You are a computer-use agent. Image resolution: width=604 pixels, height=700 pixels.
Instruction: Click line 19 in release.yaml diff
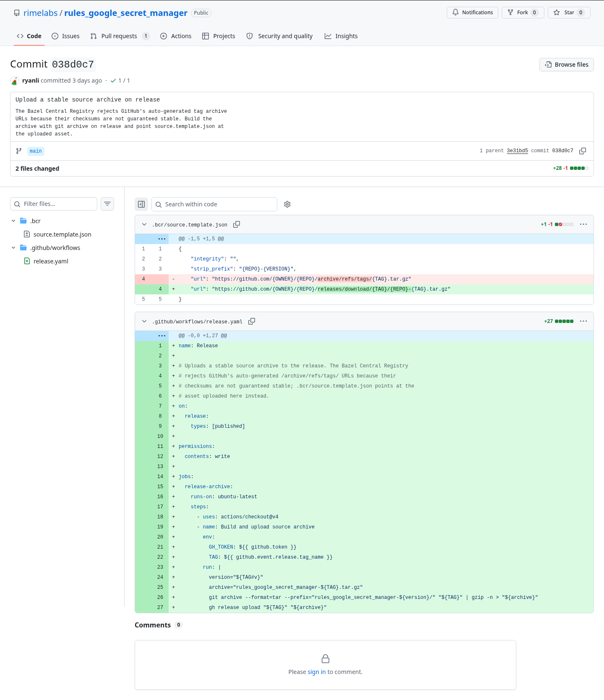[364, 527]
